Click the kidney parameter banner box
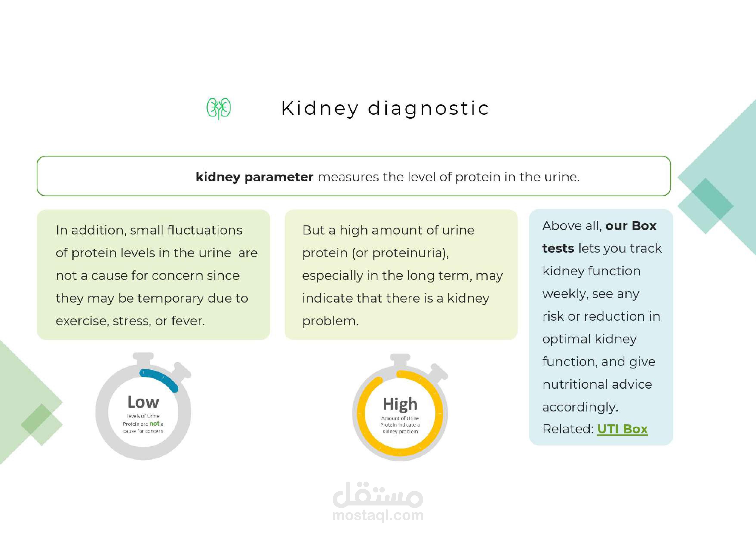 click(x=354, y=176)
